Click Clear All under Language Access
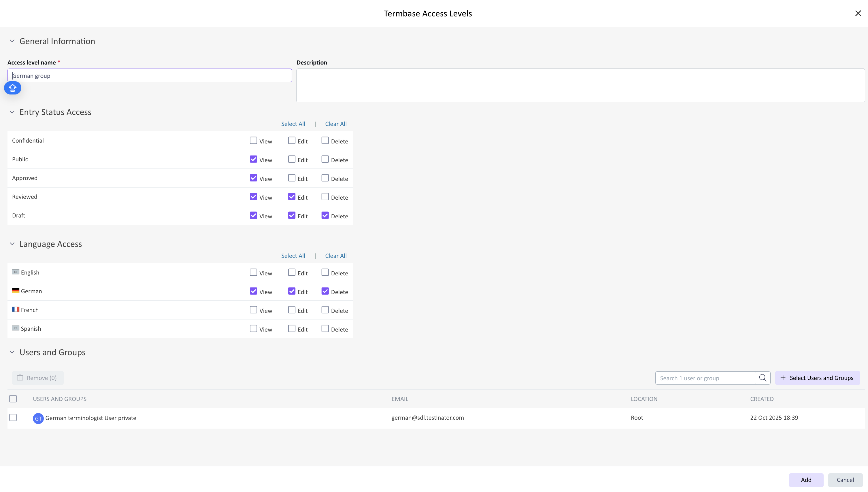The width and height of the screenshot is (868, 492). click(x=336, y=256)
